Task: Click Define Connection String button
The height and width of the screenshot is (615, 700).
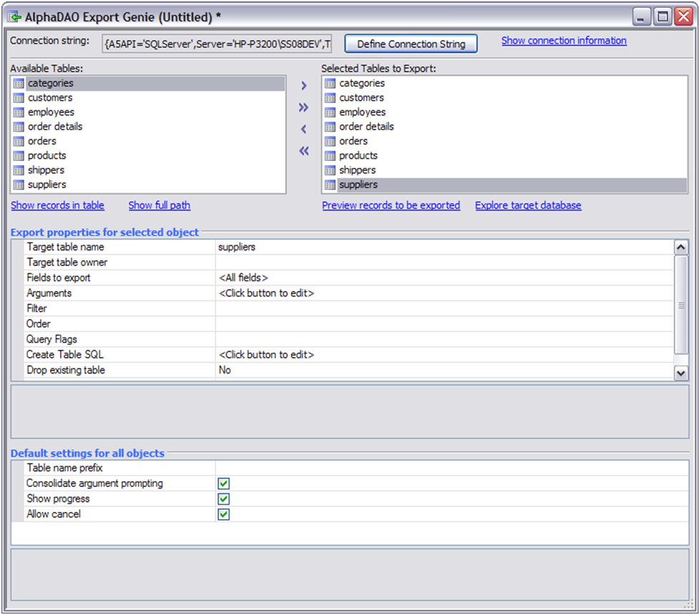Action: point(410,44)
